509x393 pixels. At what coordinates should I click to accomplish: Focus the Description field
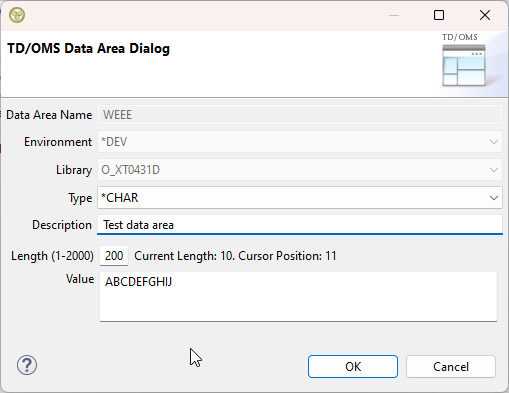pos(300,225)
